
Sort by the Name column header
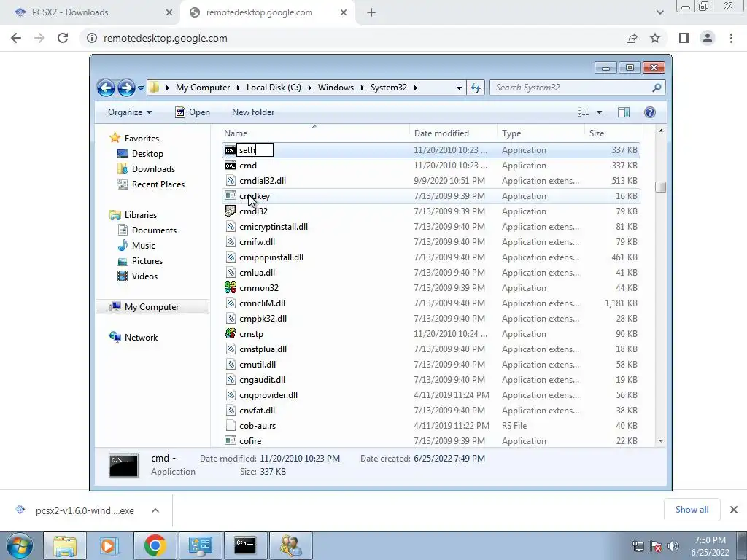tap(236, 133)
